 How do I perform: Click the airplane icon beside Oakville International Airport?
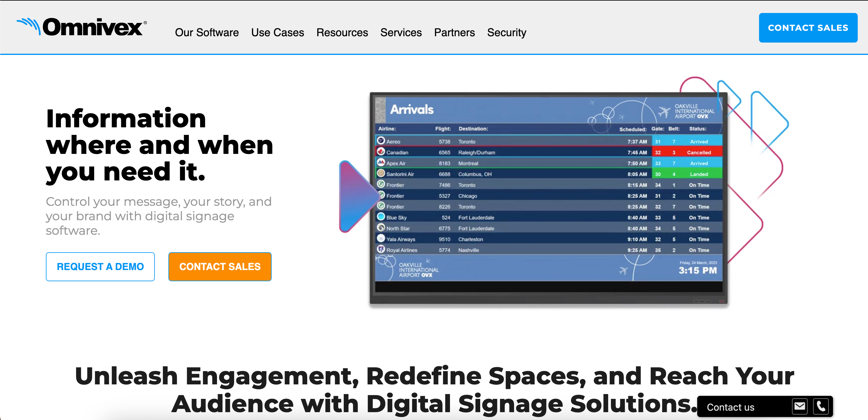click(664, 111)
